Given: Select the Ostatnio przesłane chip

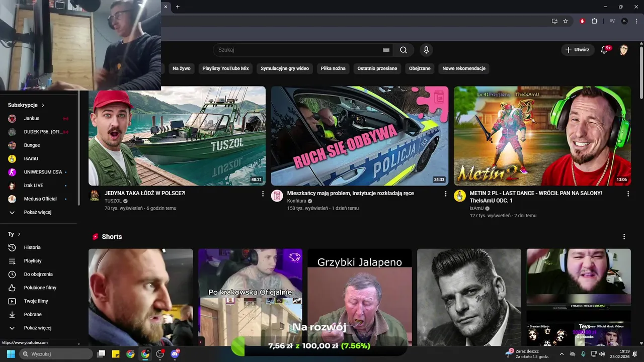Looking at the screenshot, I should pyautogui.click(x=377, y=68).
